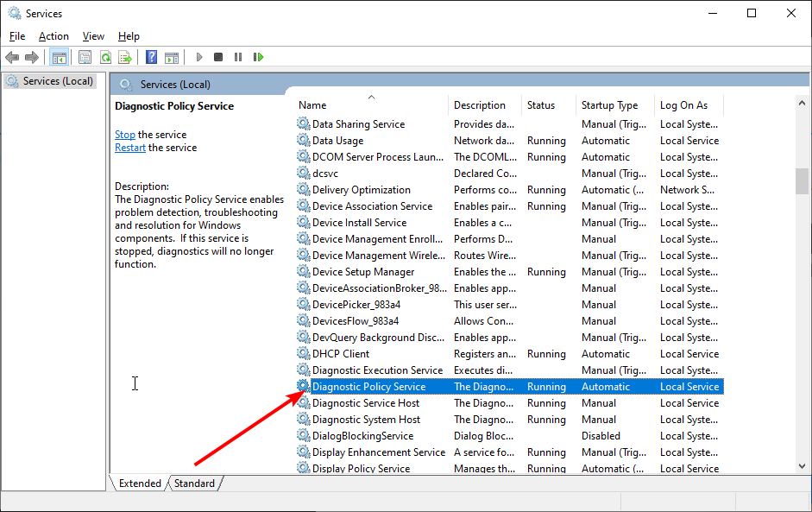This screenshot has height=512, width=812.
Task: Click the Restart the service link
Action: click(130, 148)
